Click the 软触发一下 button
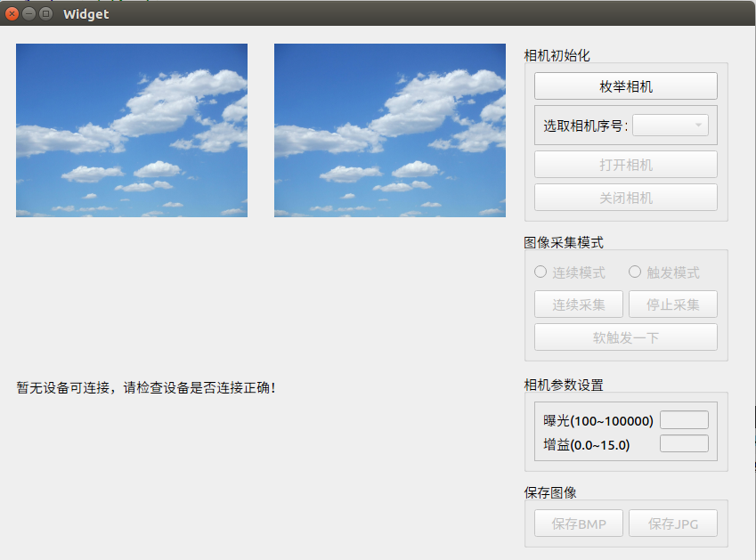 pos(625,337)
